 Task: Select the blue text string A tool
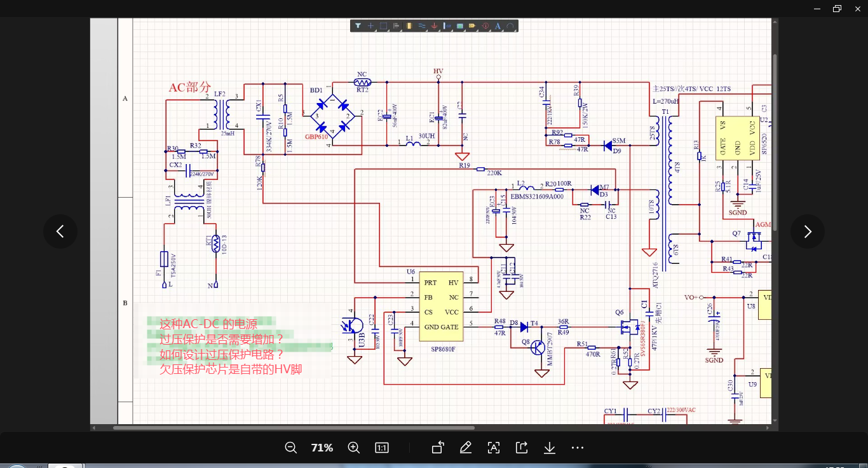[x=498, y=26]
